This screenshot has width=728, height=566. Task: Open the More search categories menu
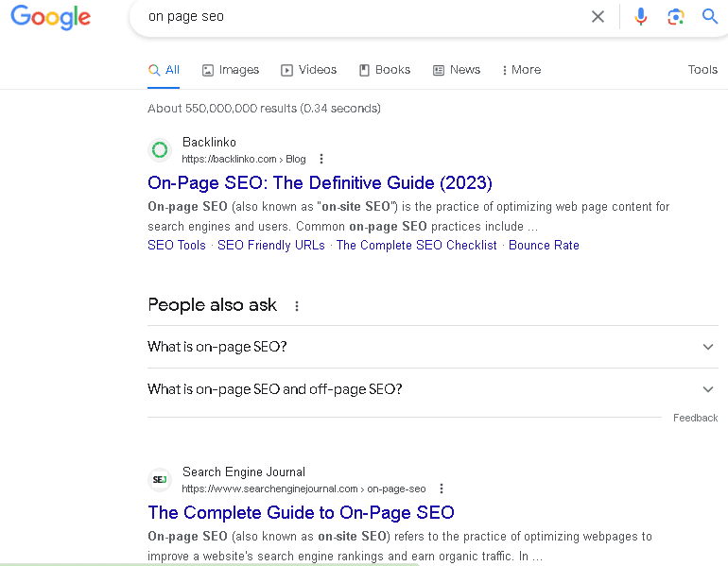tap(521, 70)
